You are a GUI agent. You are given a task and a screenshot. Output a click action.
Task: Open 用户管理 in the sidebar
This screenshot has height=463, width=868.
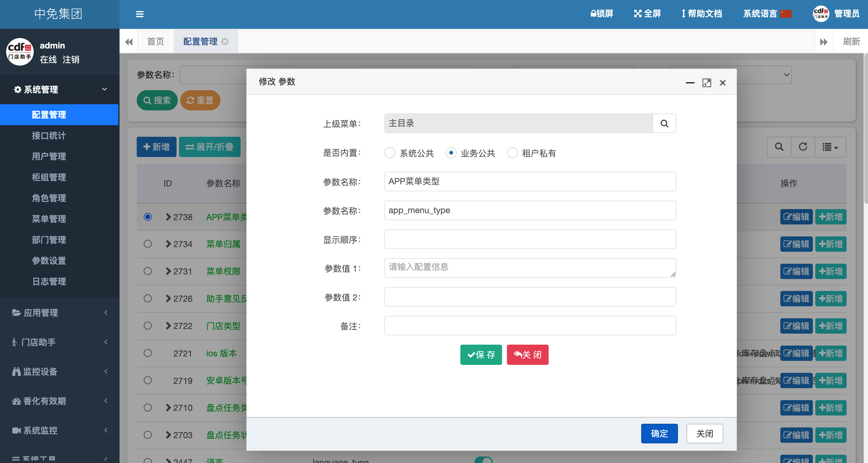click(x=49, y=156)
